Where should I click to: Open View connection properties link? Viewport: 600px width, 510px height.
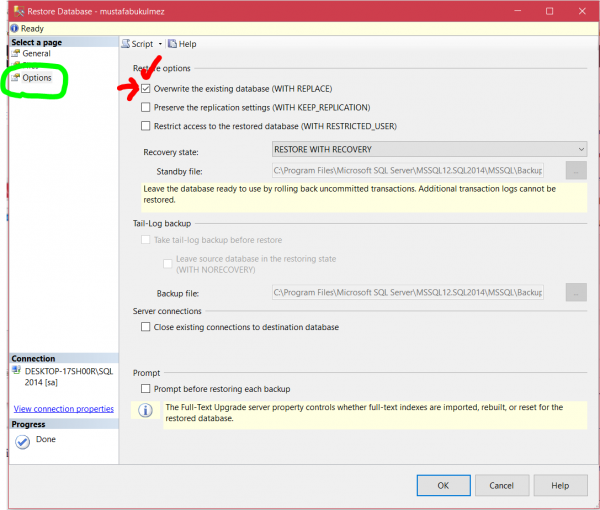tap(64, 409)
